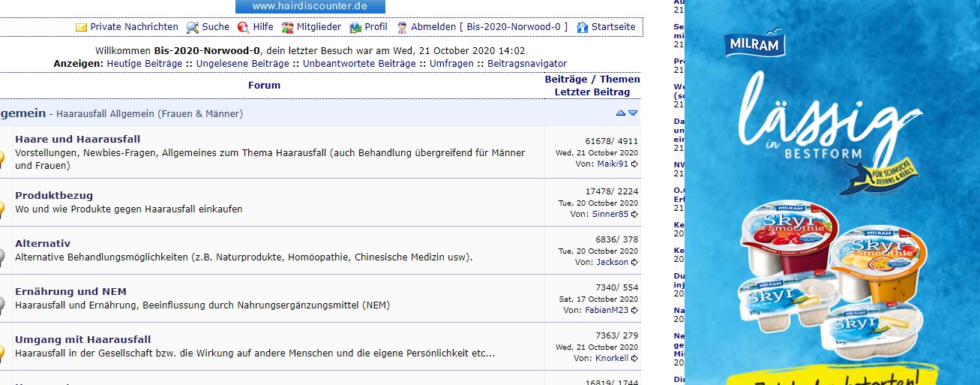980x385 pixels.
Task: Click the Suche magnifier icon
Action: click(193, 27)
